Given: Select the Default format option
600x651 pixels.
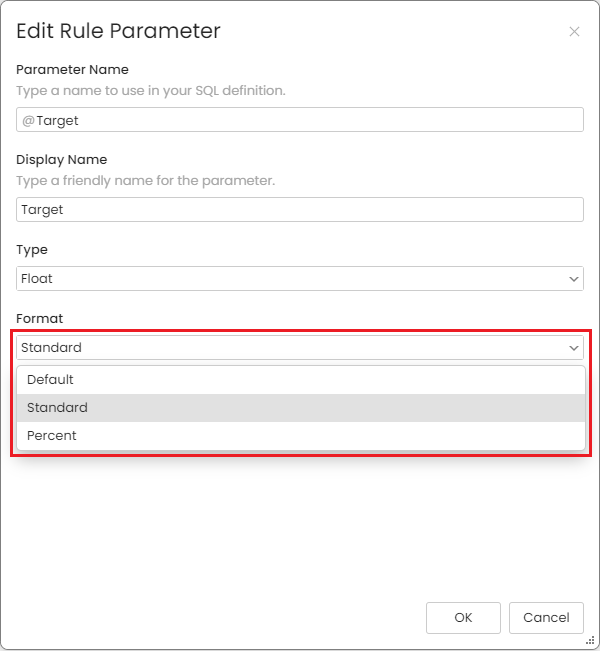Looking at the screenshot, I should pyautogui.click(x=301, y=380).
